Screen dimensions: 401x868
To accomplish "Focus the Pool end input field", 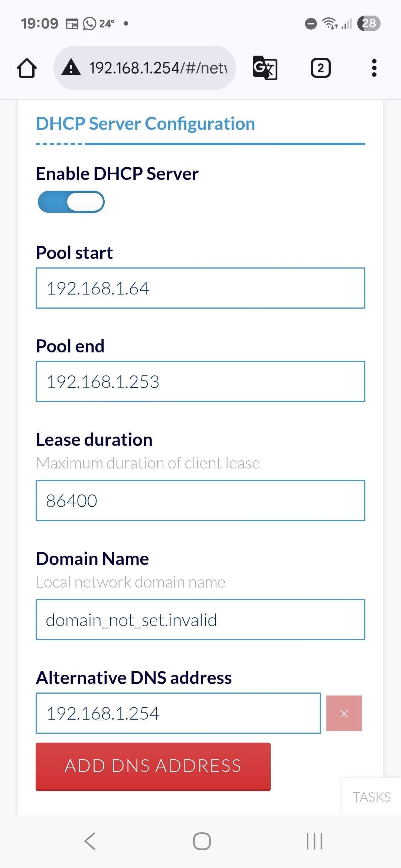I will pyautogui.click(x=200, y=382).
